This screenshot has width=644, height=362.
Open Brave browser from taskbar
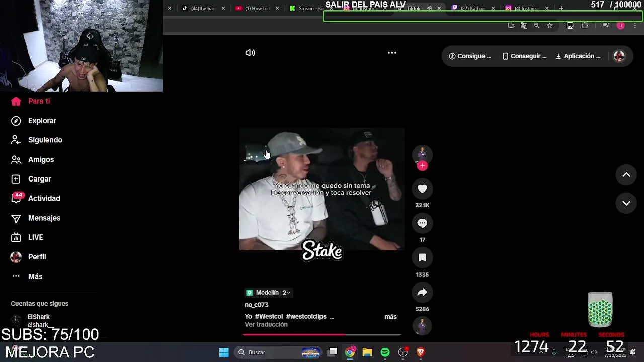[x=421, y=352]
